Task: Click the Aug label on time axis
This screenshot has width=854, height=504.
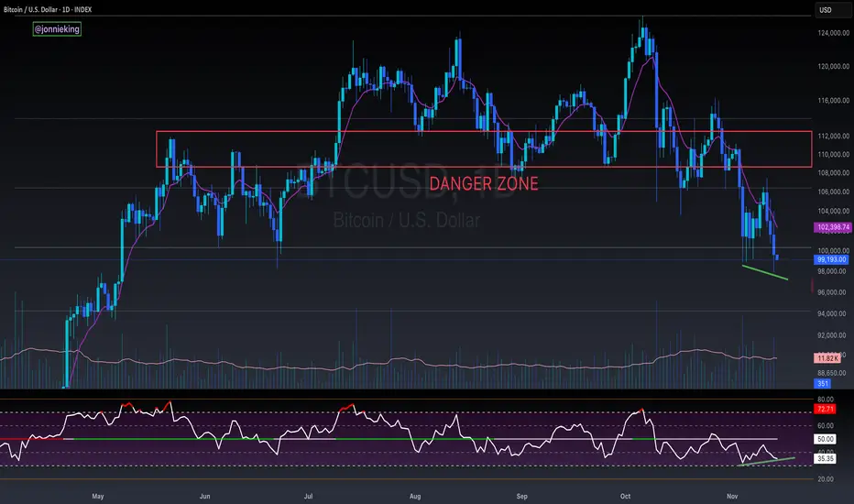Action: pos(415,497)
